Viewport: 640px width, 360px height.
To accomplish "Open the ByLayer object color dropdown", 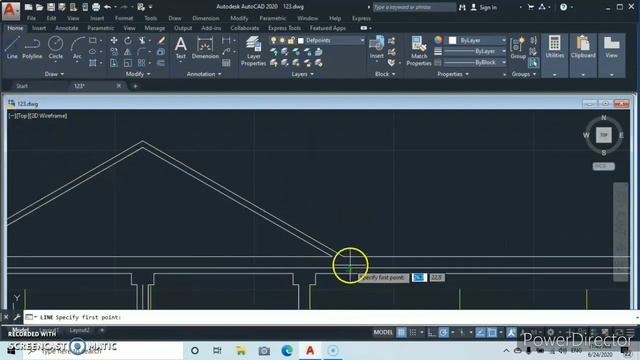I will click(503, 40).
